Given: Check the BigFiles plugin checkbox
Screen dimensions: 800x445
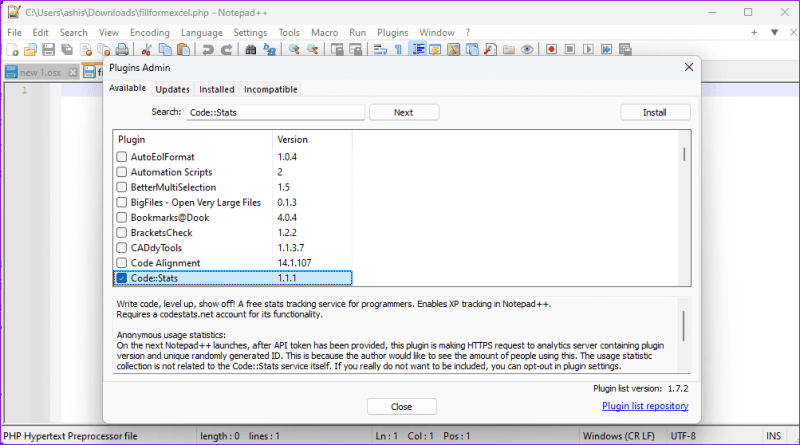Looking at the screenshot, I should pos(121,202).
